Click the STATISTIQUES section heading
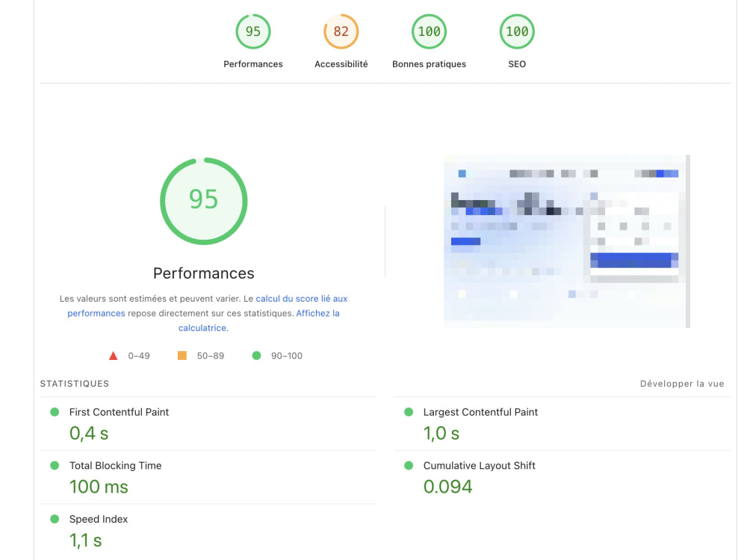747x560 pixels. click(x=75, y=384)
